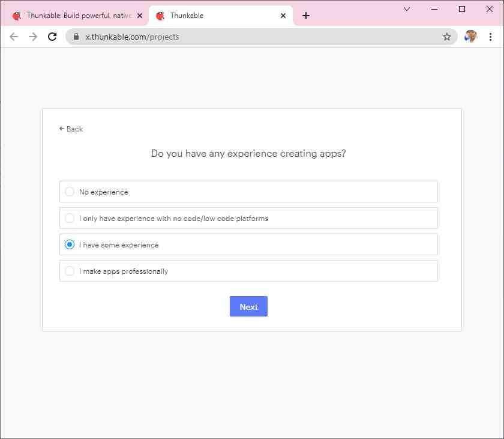Viewport: 504px width, 439px height.
Task: Click the padlock site info icon
Action: click(x=76, y=37)
